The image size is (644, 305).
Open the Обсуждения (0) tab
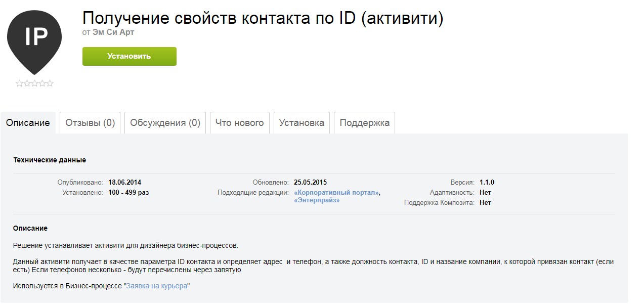point(164,122)
